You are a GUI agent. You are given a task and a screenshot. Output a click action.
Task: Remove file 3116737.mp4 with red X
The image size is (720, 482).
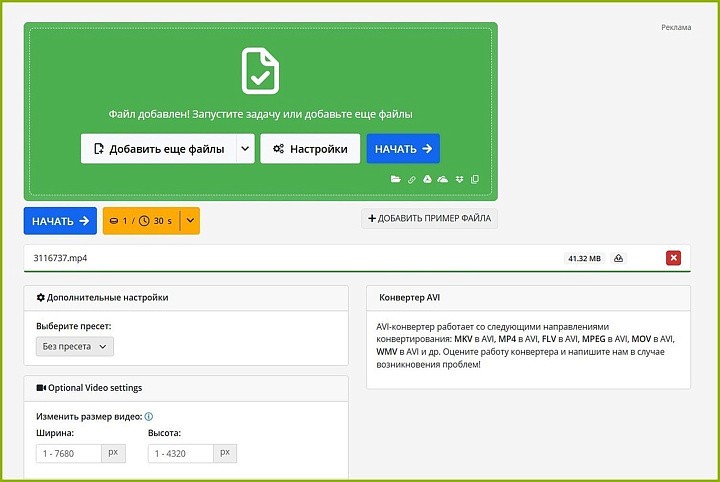tap(673, 258)
